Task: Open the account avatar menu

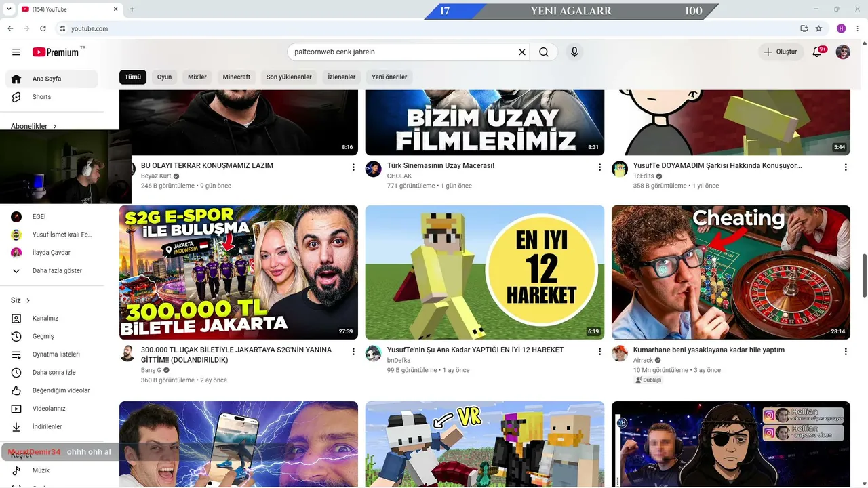Action: [843, 52]
